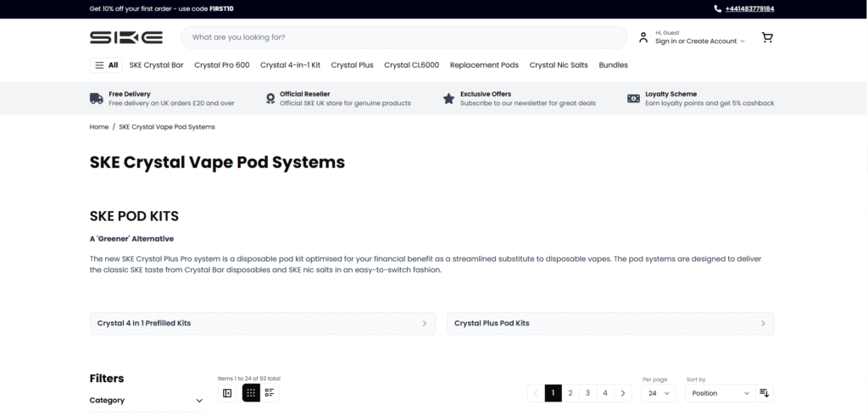Open Crystal Nic Salts menu item
The width and height of the screenshot is (868, 416).
[x=559, y=65]
